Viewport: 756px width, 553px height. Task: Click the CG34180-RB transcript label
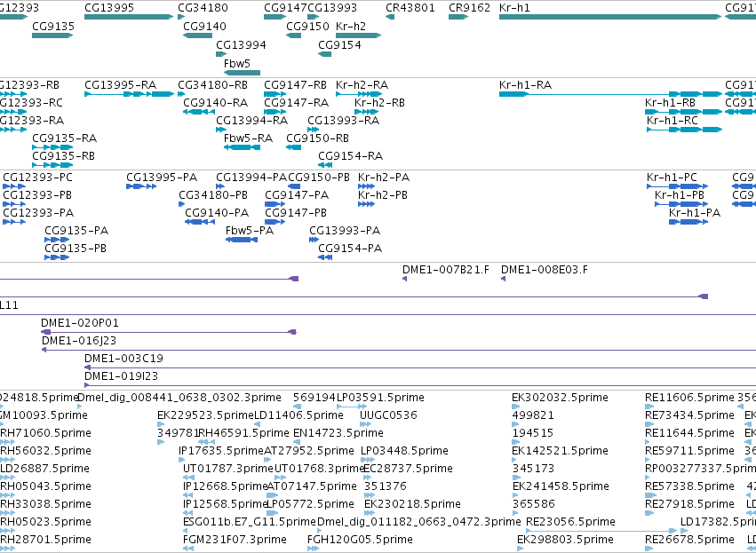click(212, 85)
